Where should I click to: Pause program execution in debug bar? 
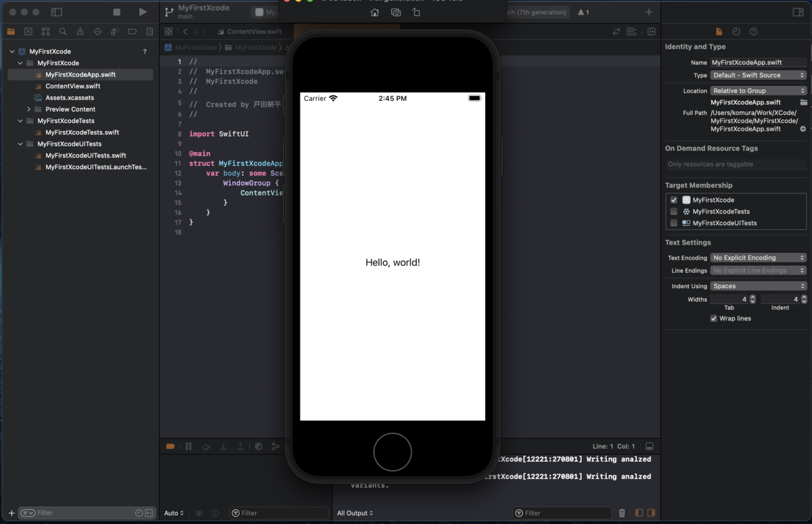pos(188,446)
